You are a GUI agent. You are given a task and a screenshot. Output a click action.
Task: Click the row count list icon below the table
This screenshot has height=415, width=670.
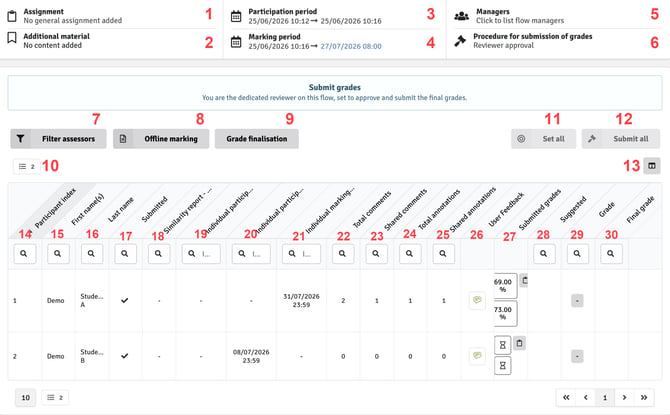pos(55,397)
